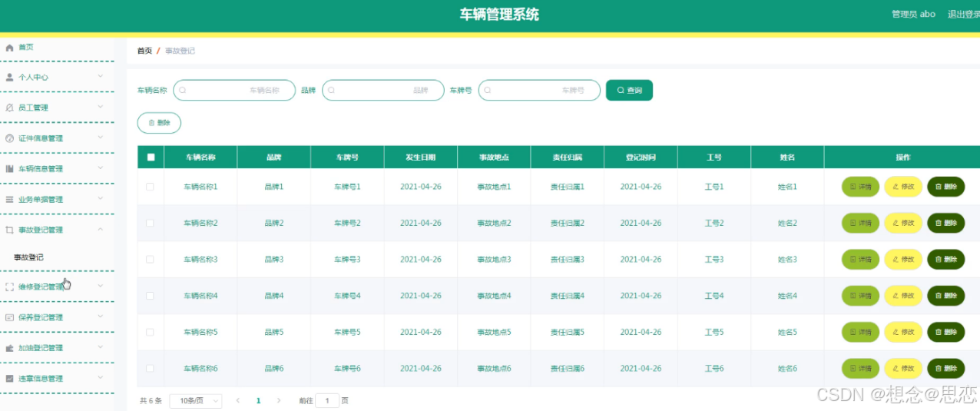Click the crop icon beside 事故登记管理
980x411 pixels.
point(9,230)
